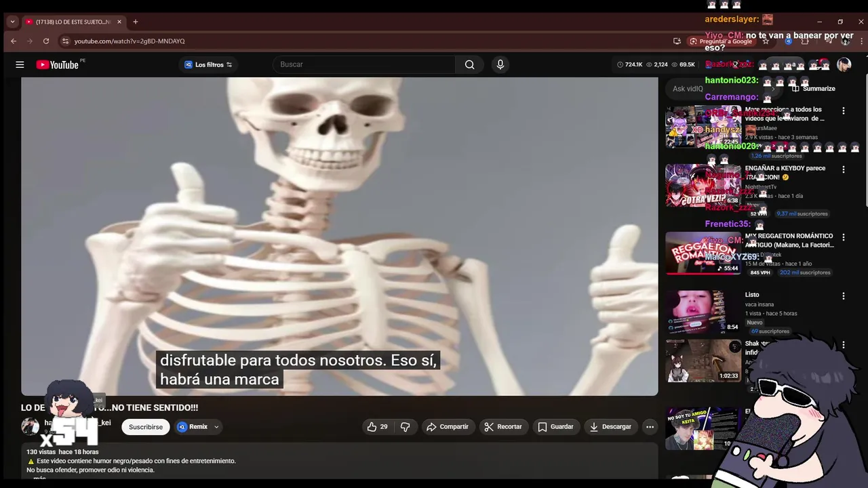Click MIX REGGAETON ROMÁNTICO video title

coord(790,241)
